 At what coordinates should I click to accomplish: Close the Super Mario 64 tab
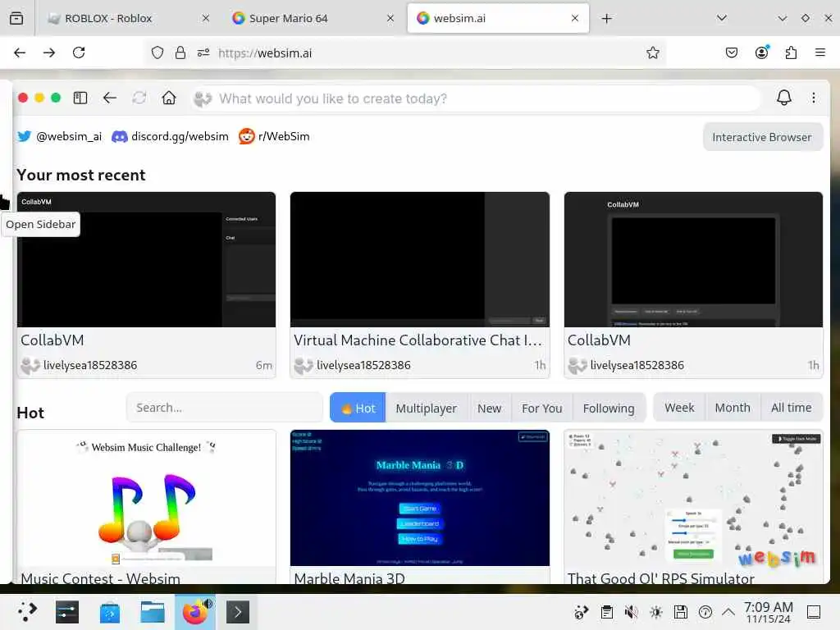click(390, 18)
